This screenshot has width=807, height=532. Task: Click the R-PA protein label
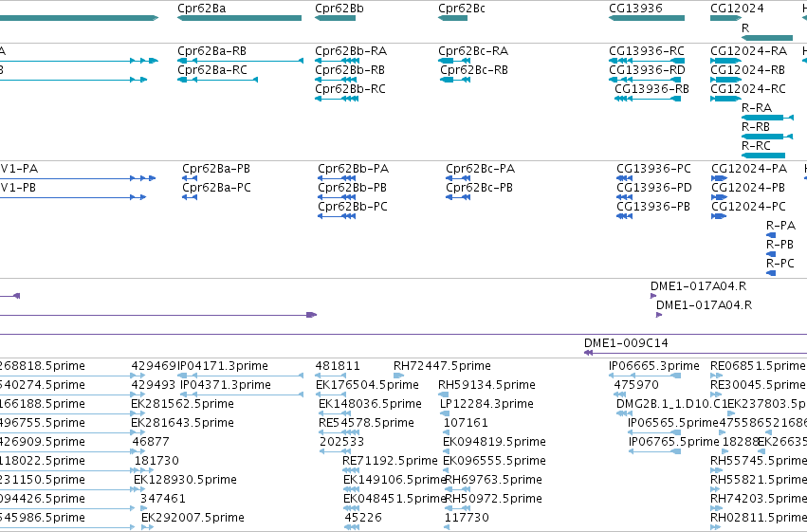(x=780, y=226)
